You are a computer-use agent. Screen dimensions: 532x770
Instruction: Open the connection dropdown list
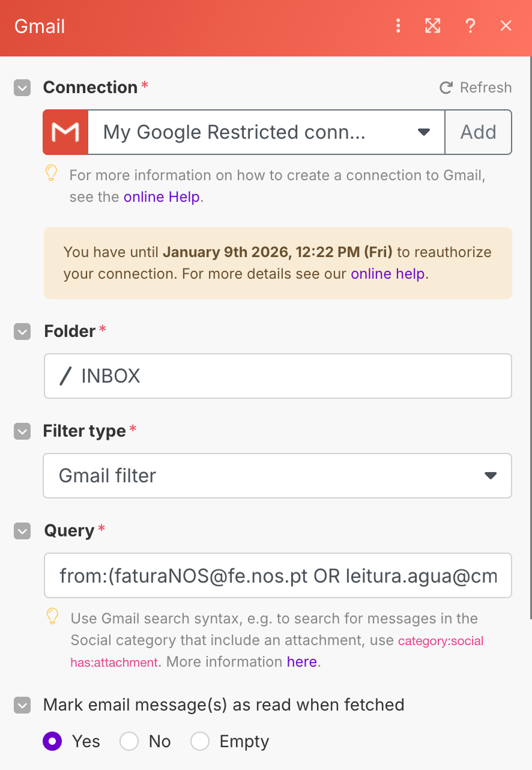point(266,132)
